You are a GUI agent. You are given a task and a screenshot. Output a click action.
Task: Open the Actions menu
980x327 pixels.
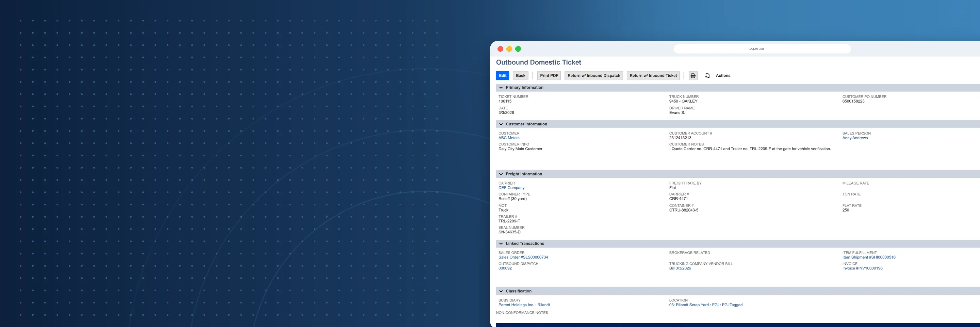pos(723,76)
